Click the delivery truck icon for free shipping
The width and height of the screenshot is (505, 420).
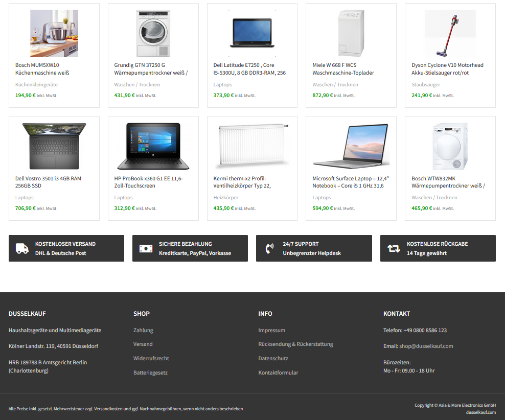click(22, 248)
